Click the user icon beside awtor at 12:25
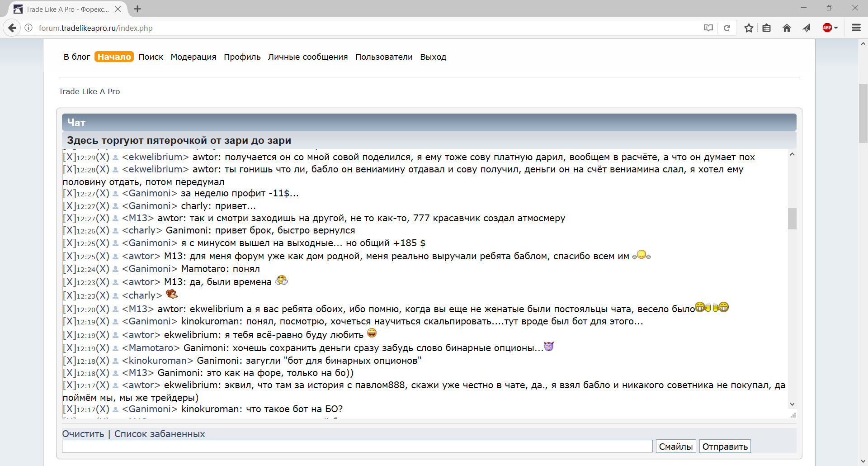This screenshot has width=868, height=466. point(115,257)
